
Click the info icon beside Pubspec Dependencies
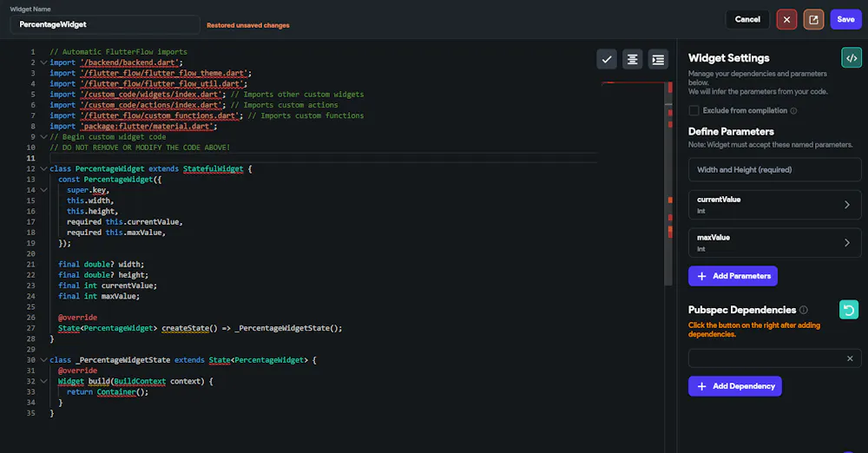pos(803,310)
